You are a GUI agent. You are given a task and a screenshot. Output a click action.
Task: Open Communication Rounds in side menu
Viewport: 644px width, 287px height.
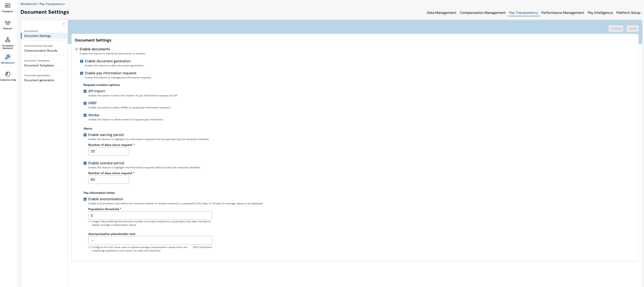tap(41, 51)
